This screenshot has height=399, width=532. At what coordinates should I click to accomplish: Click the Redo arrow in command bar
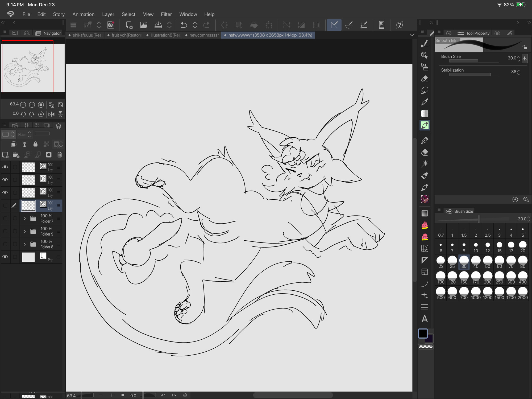pos(206,25)
